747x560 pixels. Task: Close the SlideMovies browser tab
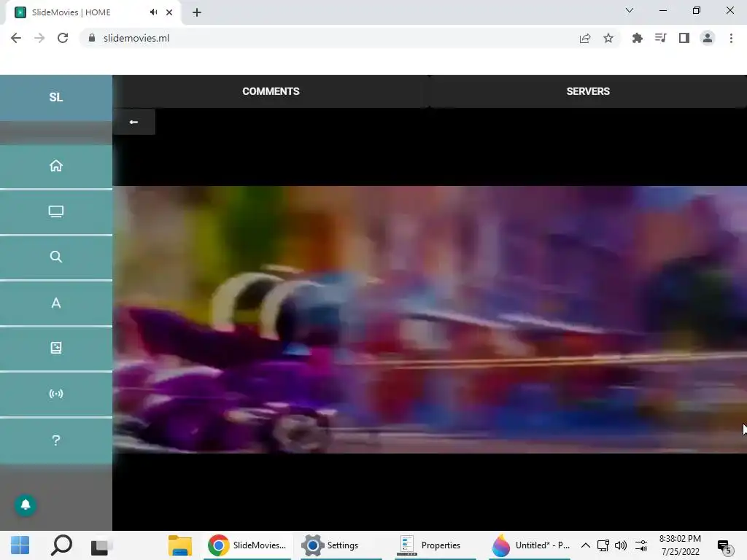point(169,12)
